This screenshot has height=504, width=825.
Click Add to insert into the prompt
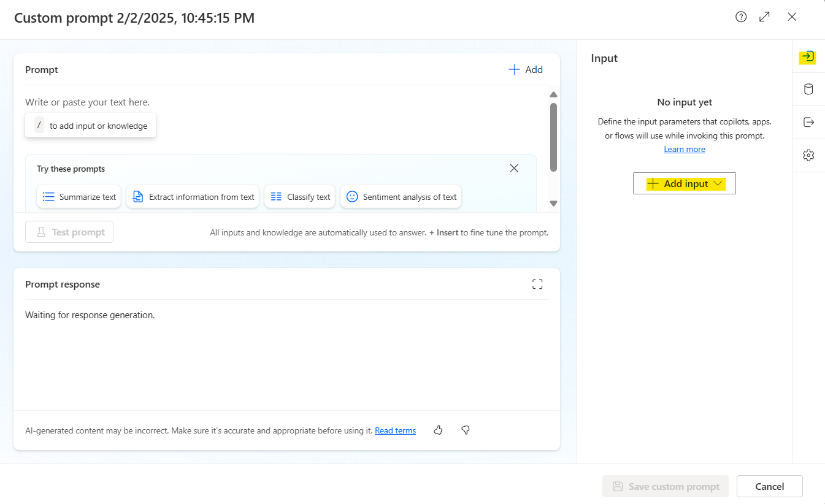[x=525, y=69]
